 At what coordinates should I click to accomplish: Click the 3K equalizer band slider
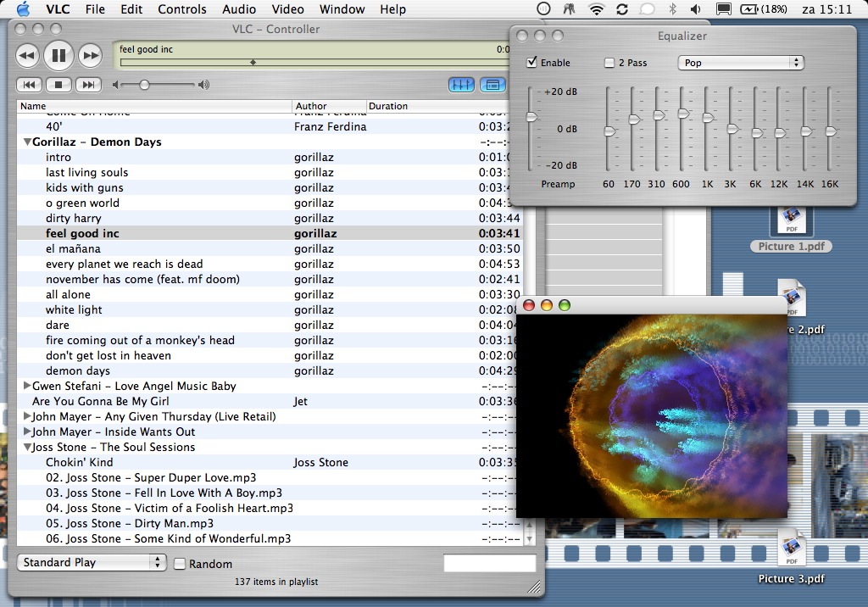[732, 129]
